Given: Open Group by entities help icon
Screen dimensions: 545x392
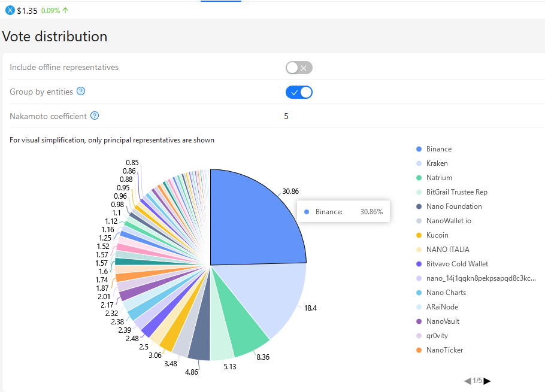Looking at the screenshot, I should coord(81,92).
